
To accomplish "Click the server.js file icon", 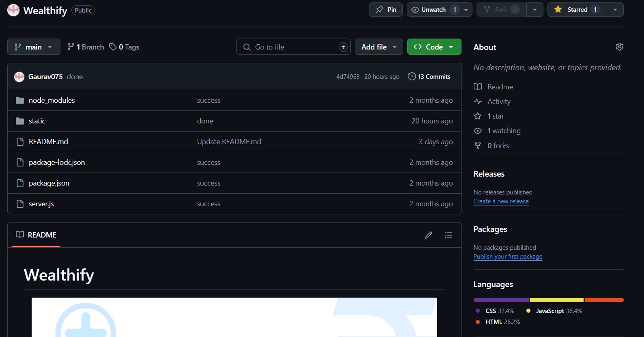I will [x=20, y=204].
